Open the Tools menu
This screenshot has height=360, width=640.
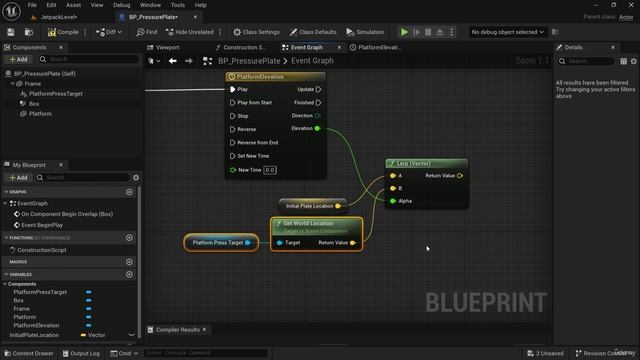coord(178,5)
